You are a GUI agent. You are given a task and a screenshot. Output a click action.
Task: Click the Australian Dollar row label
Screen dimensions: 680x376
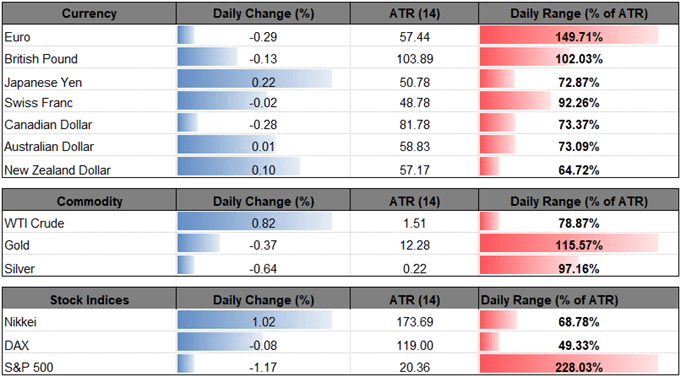49,147
